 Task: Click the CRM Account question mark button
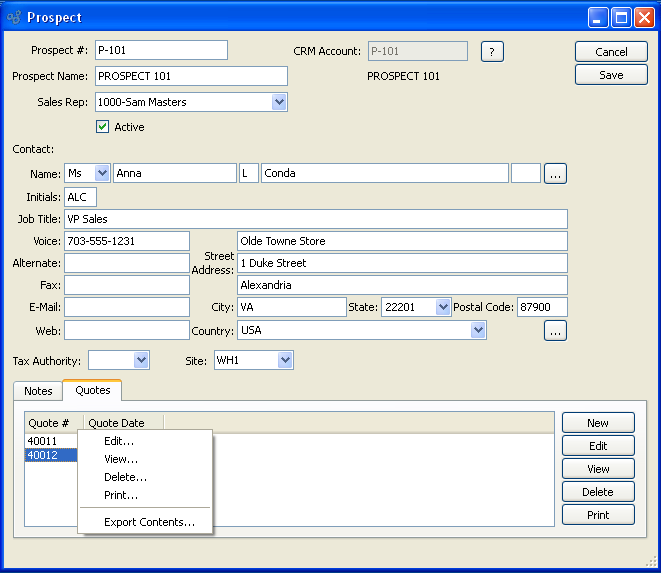click(x=491, y=51)
